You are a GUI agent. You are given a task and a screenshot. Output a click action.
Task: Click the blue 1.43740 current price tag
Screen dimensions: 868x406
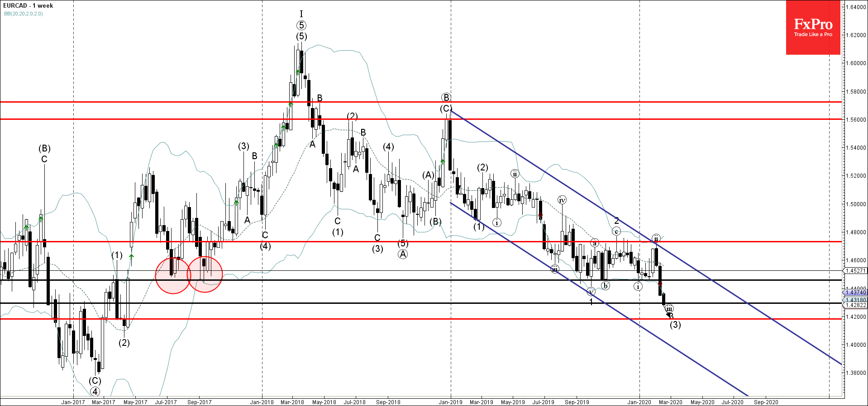(855, 293)
